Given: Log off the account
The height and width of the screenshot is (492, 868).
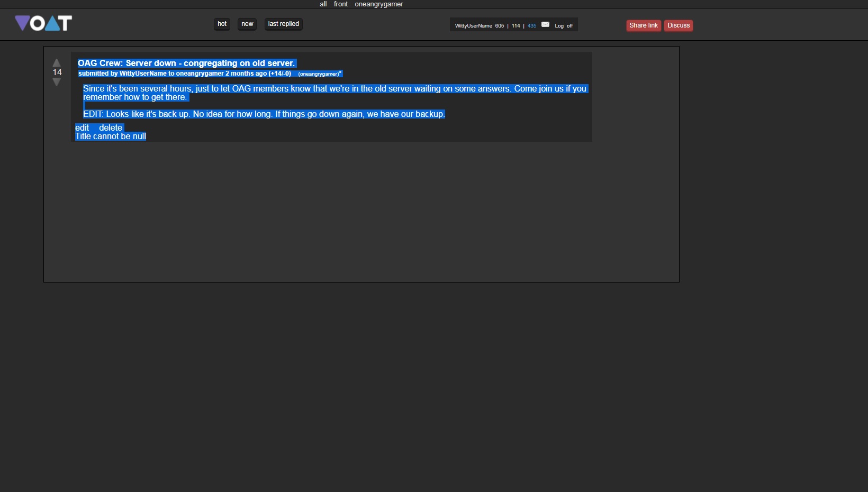Looking at the screenshot, I should pos(564,26).
